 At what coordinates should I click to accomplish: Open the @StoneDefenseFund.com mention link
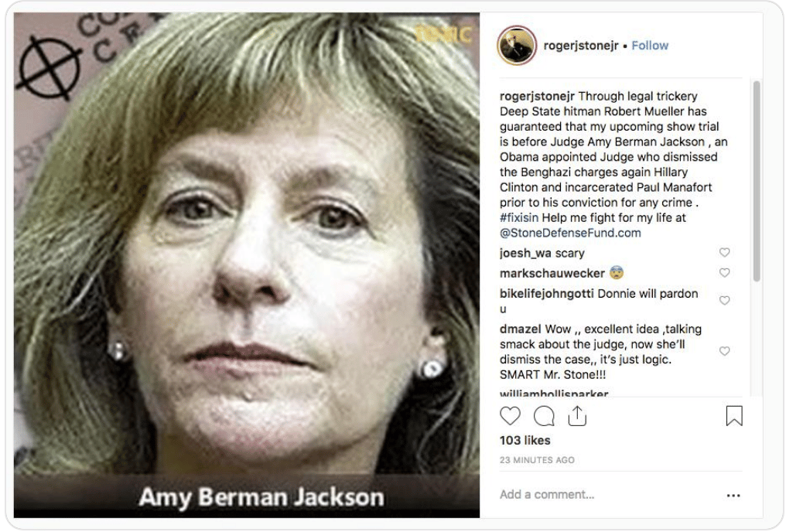pos(570,233)
